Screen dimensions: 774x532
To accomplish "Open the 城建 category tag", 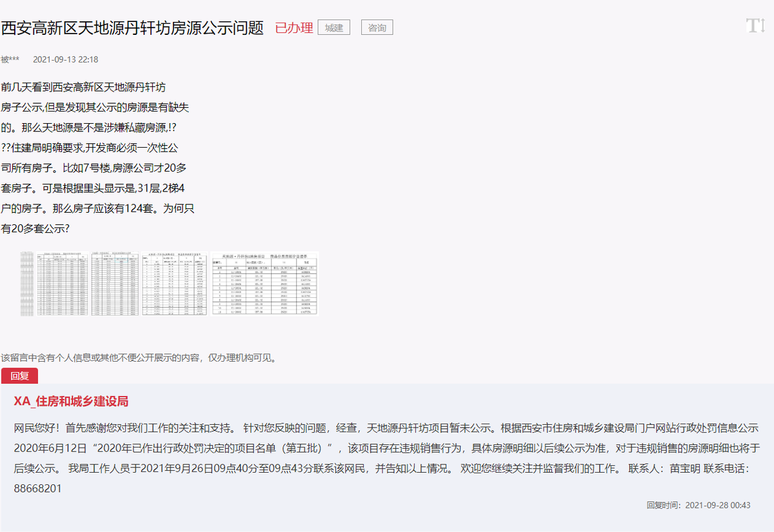I will 334,28.
